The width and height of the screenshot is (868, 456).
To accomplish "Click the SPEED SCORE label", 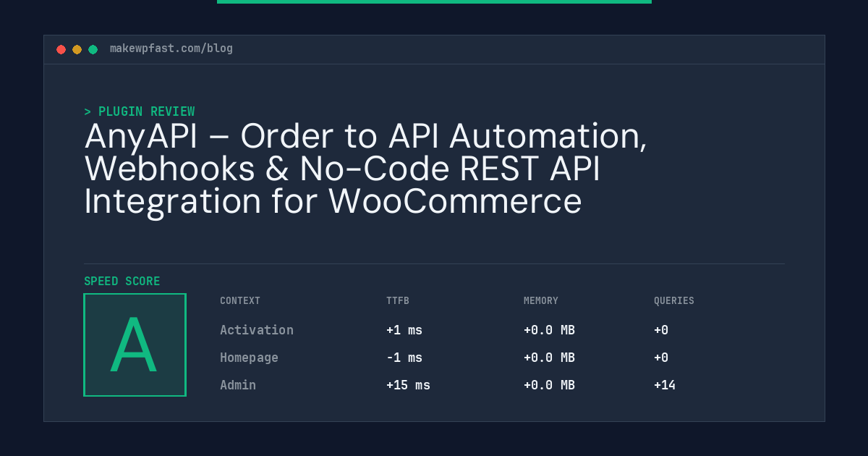I will click(122, 282).
